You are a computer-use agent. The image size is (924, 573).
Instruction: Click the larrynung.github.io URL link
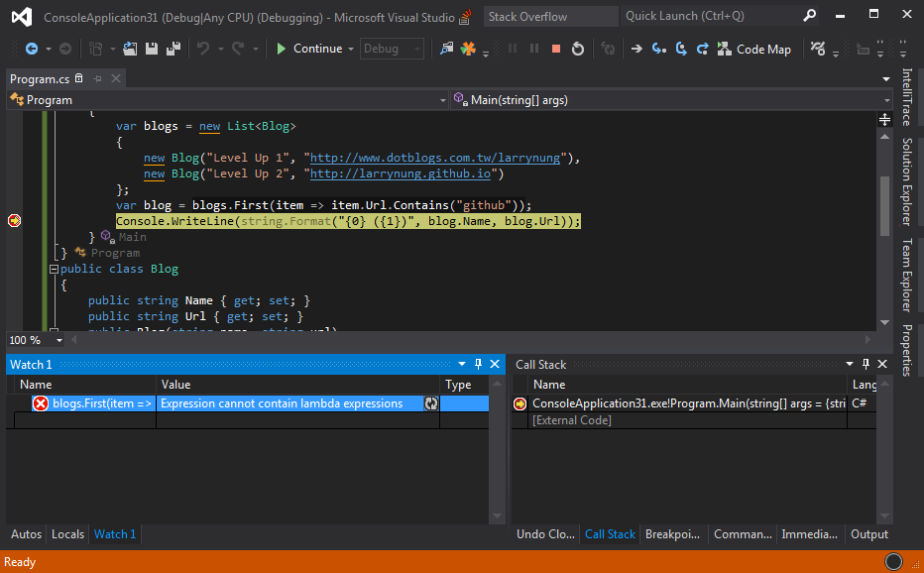pos(401,173)
